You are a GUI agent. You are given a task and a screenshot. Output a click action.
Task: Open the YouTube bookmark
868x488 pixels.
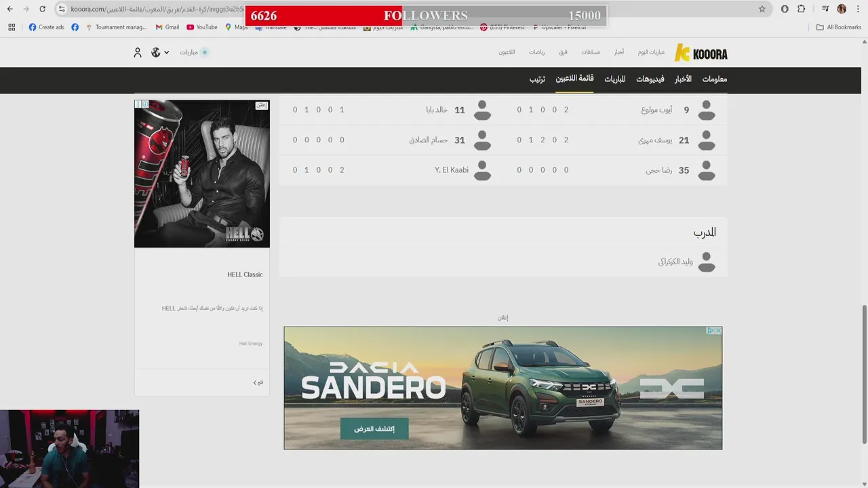202,27
